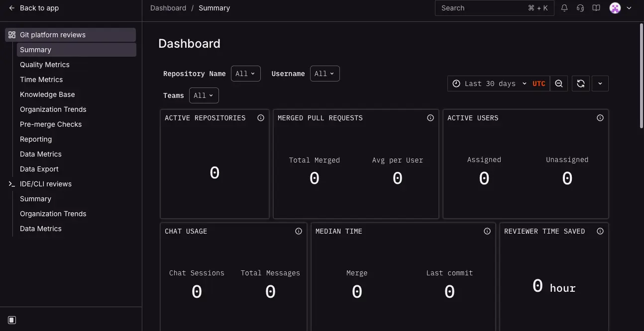Open the documentation book icon

click(x=596, y=8)
